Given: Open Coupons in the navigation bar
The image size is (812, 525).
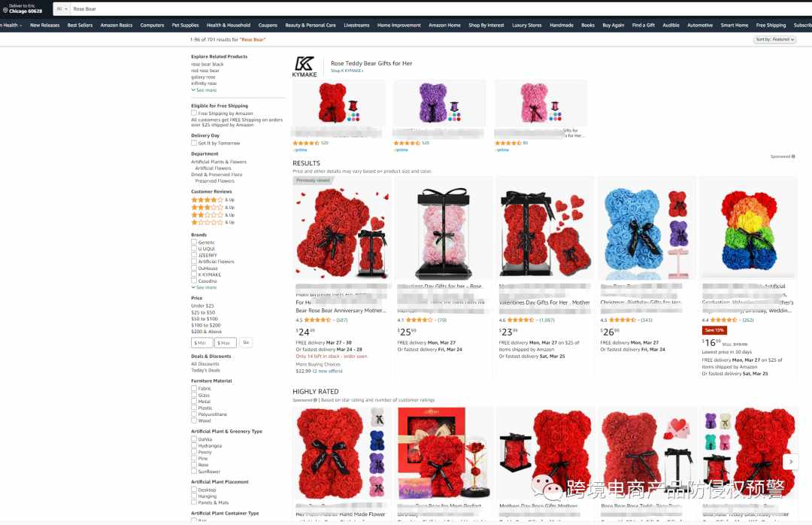Looking at the screenshot, I should tap(268, 25).
